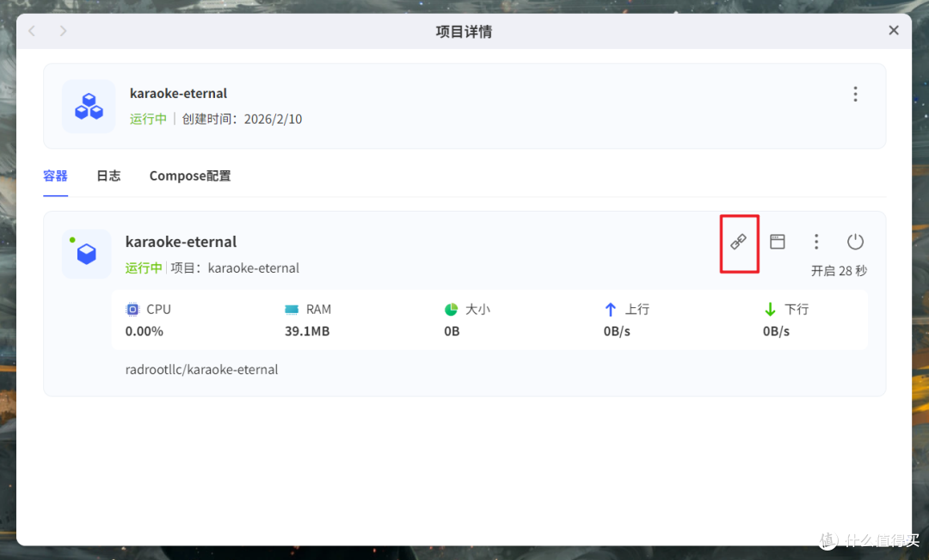The height and width of the screenshot is (560, 929).
Task: Switch to the 日志 tab
Action: [x=108, y=176]
